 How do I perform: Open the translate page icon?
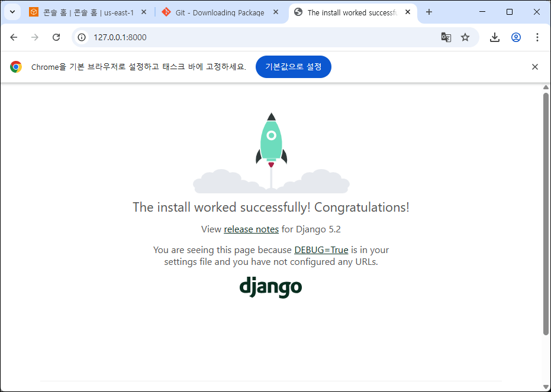[446, 37]
